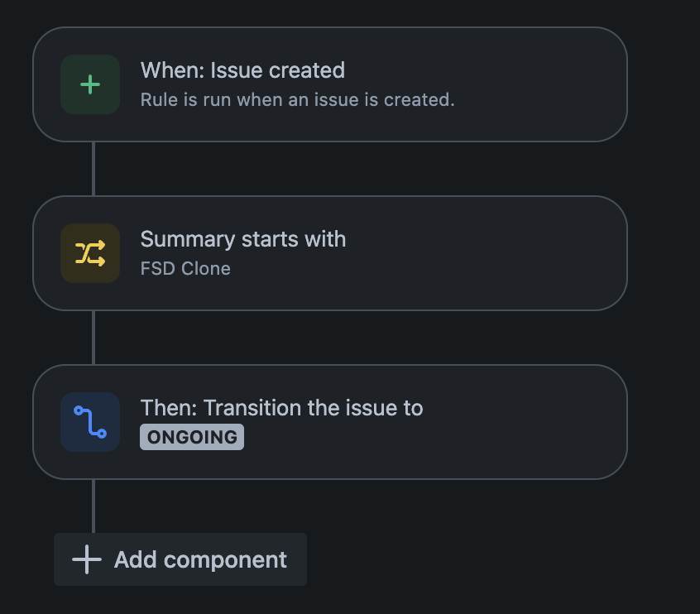Select the Transition action card's empty body area
700x614 pixels.
point(522,422)
